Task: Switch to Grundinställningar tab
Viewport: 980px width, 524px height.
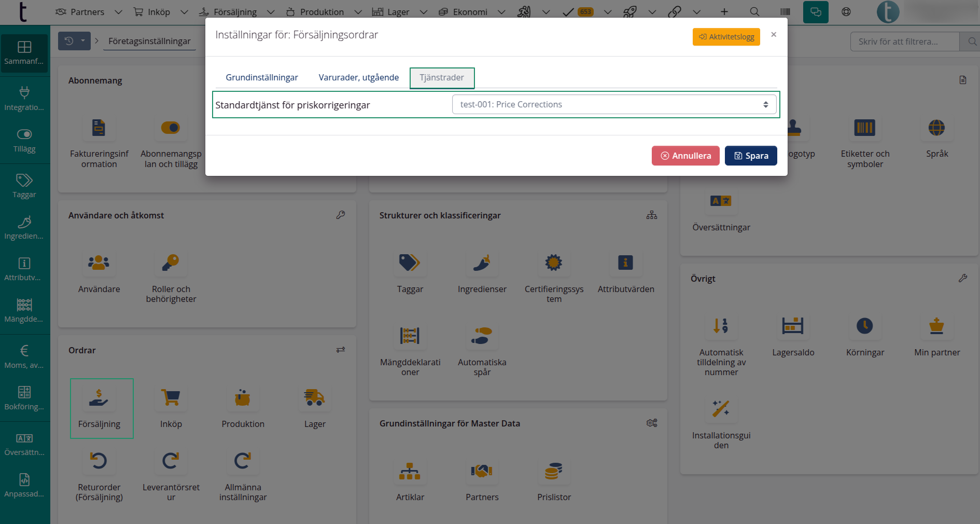Action: (x=261, y=77)
